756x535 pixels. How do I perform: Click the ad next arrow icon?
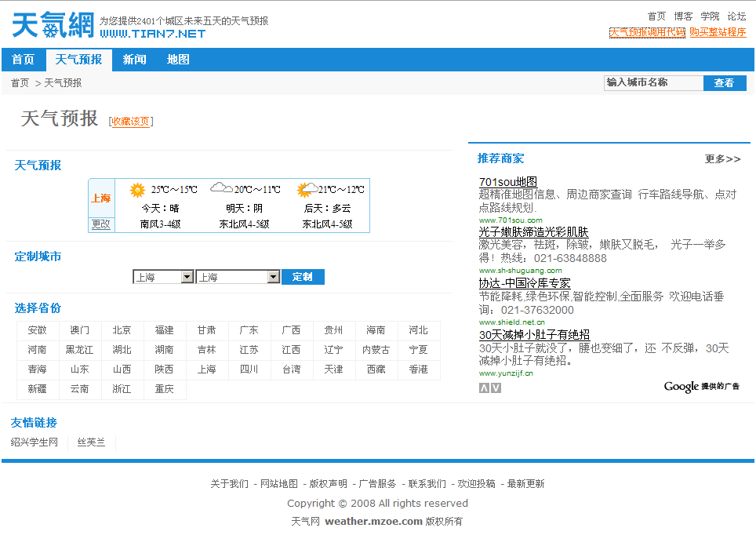click(x=496, y=388)
